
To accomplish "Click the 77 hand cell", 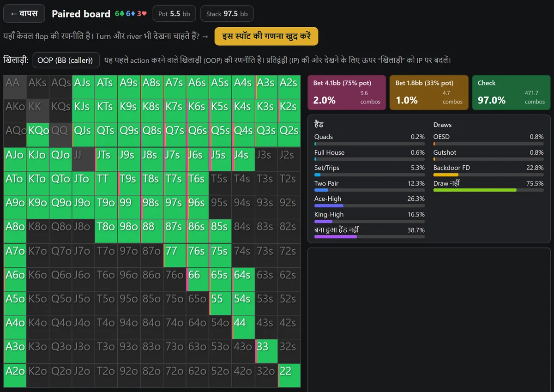I will (175, 255).
